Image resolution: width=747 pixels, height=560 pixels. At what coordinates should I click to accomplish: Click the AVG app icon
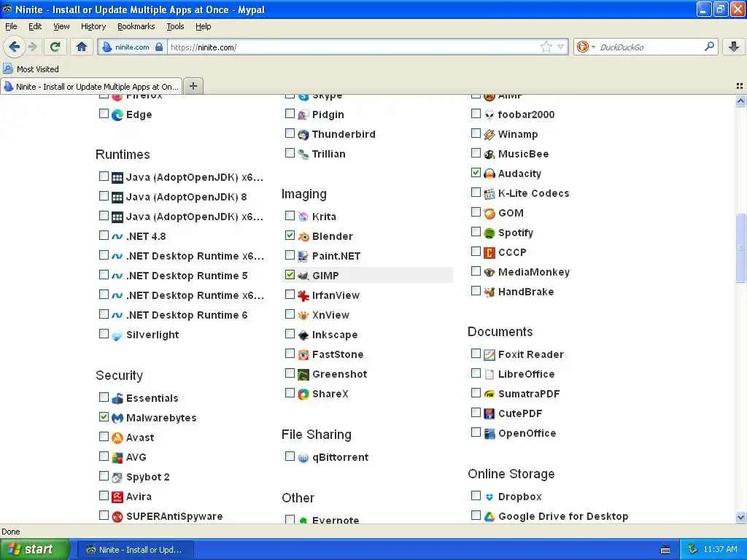(x=117, y=458)
